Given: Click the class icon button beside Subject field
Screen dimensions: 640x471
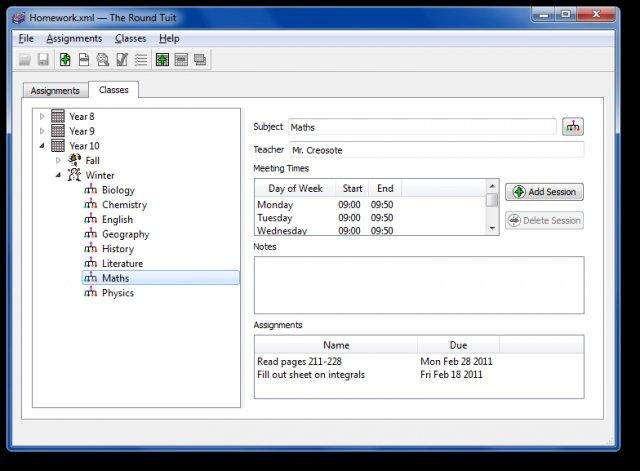Looking at the screenshot, I should (x=573, y=127).
